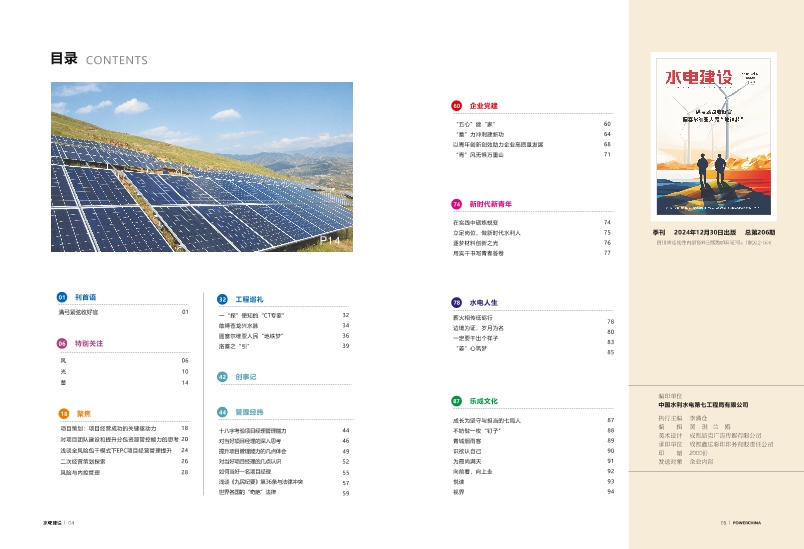Select the 工程巡礼 section heading
This screenshot has width=804, height=549.
click(249, 299)
